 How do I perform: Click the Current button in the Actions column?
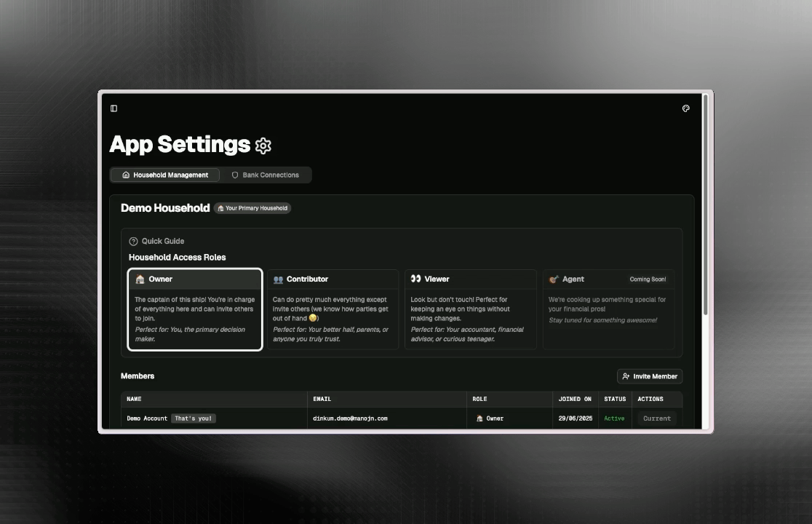pos(656,418)
